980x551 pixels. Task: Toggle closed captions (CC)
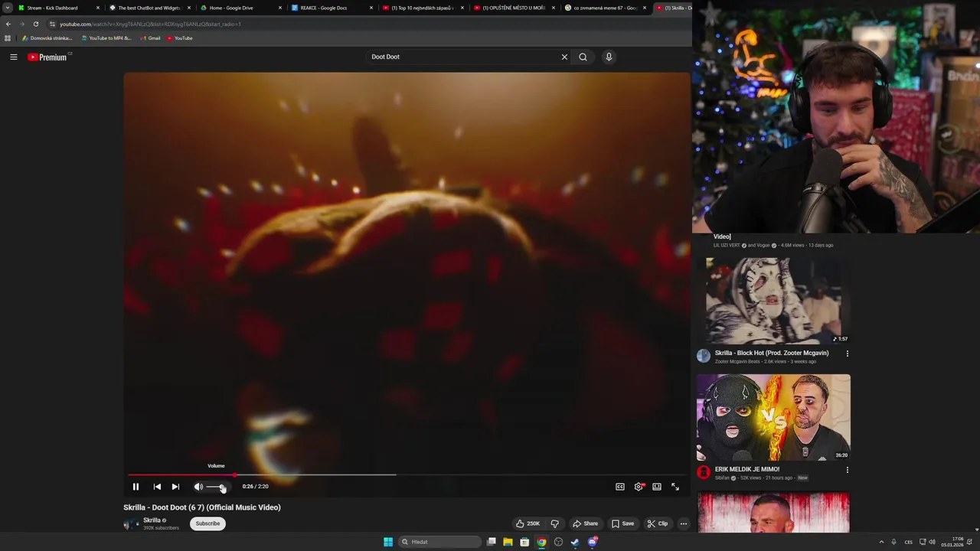(620, 487)
